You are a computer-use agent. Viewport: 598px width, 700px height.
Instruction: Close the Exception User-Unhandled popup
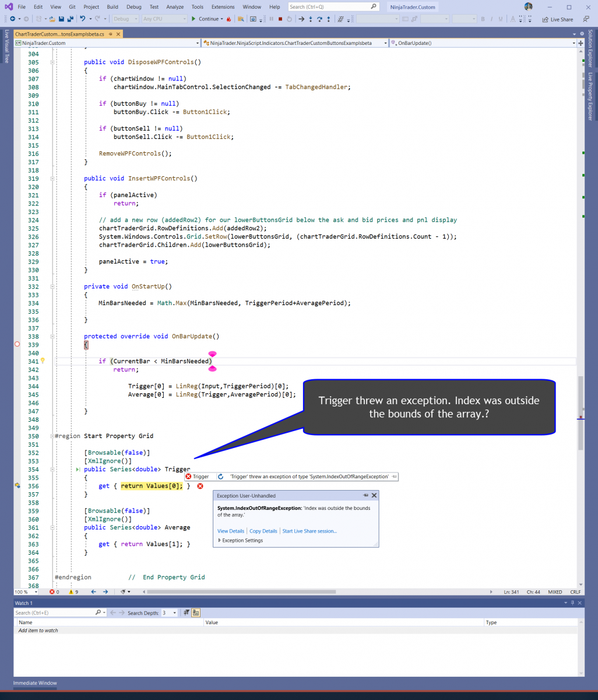374,495
